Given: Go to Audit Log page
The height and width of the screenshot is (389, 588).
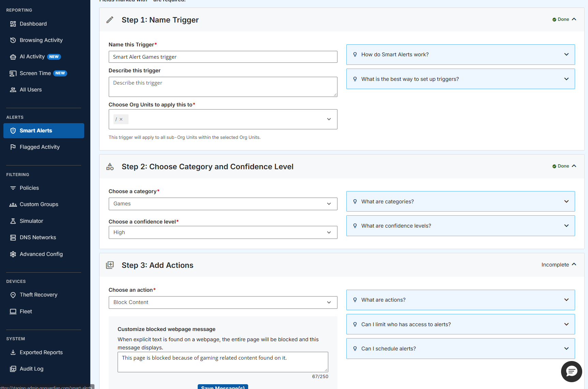Looking at the screenshot, I should tap(31, 369).
